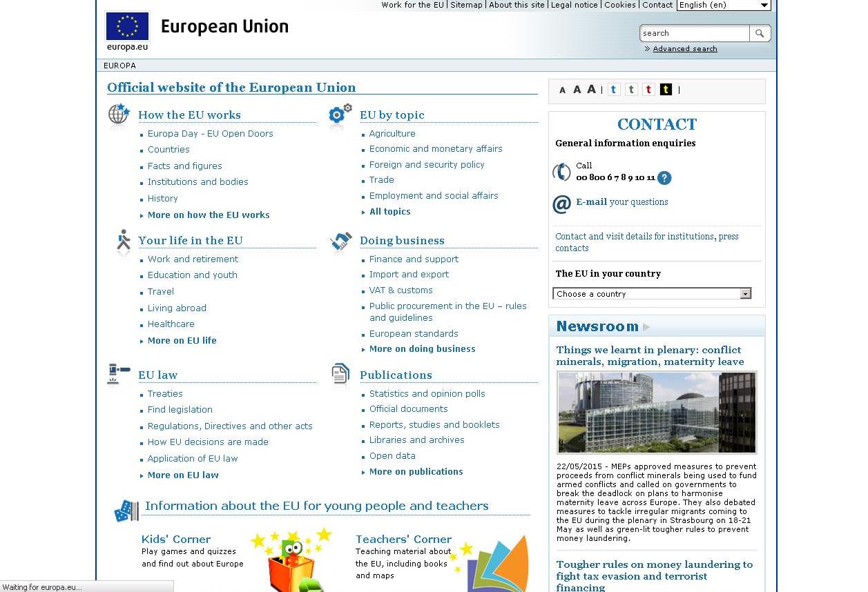
Task: Select the largest text size A
Action: pos(591,89)
